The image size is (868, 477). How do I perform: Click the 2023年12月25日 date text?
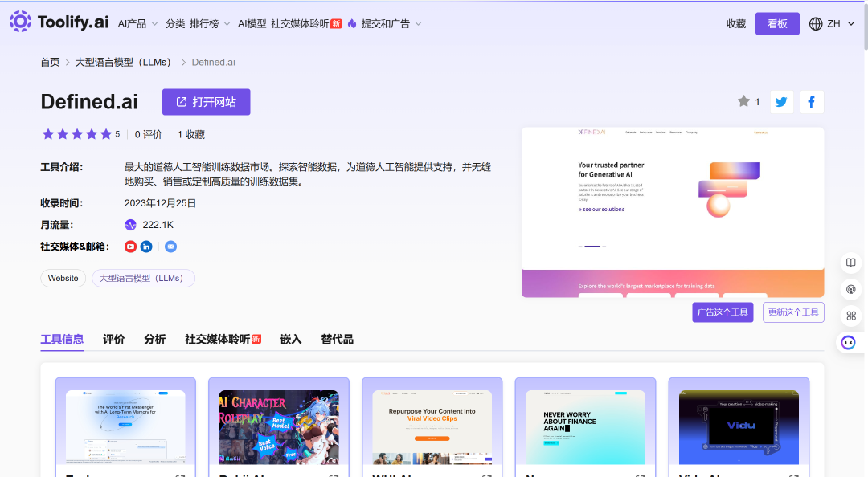point(160,203)
